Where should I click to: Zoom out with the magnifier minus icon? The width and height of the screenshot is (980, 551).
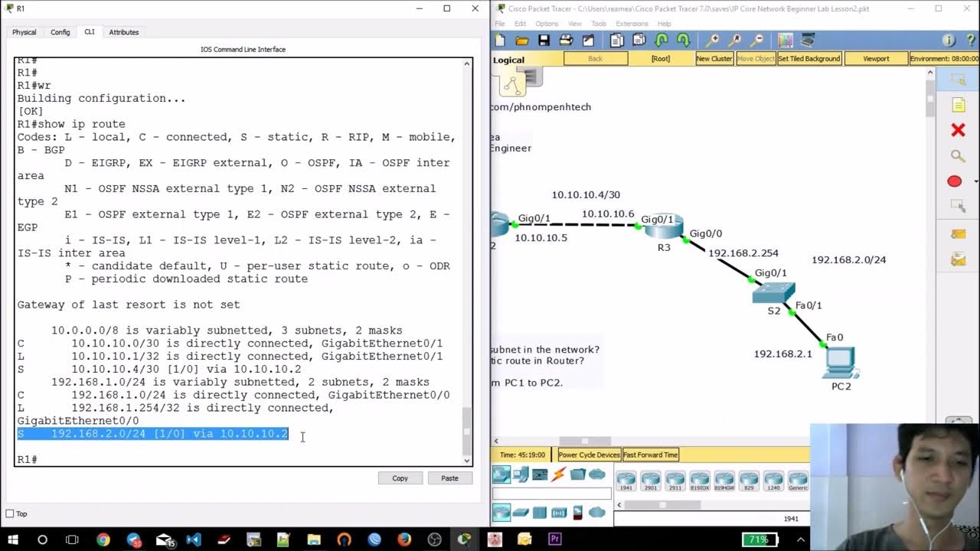click(x=756, y=40)
